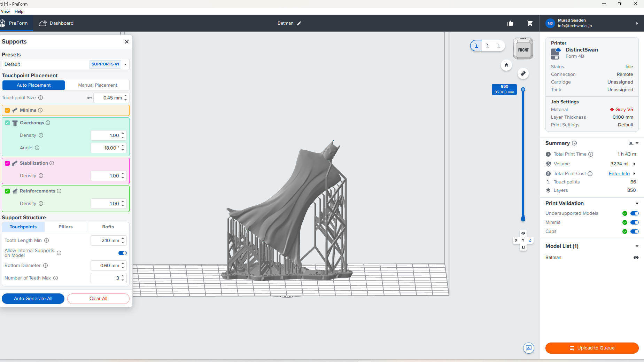Click the clipping icon below Y axis
Image resolution: width=644 pixels, height=362 pixels.
[x=523, y=247]
